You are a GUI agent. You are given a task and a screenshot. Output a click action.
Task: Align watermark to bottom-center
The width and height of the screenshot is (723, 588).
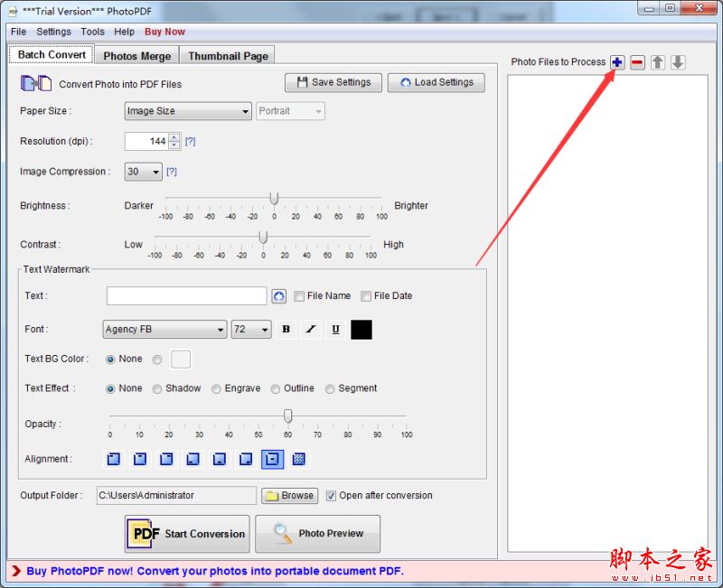220,459
